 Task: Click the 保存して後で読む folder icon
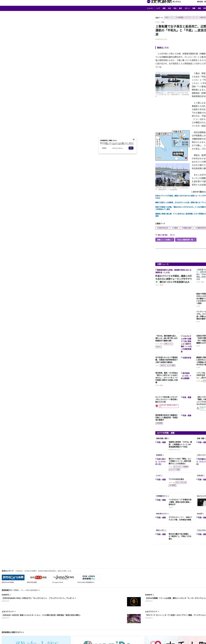156,235
